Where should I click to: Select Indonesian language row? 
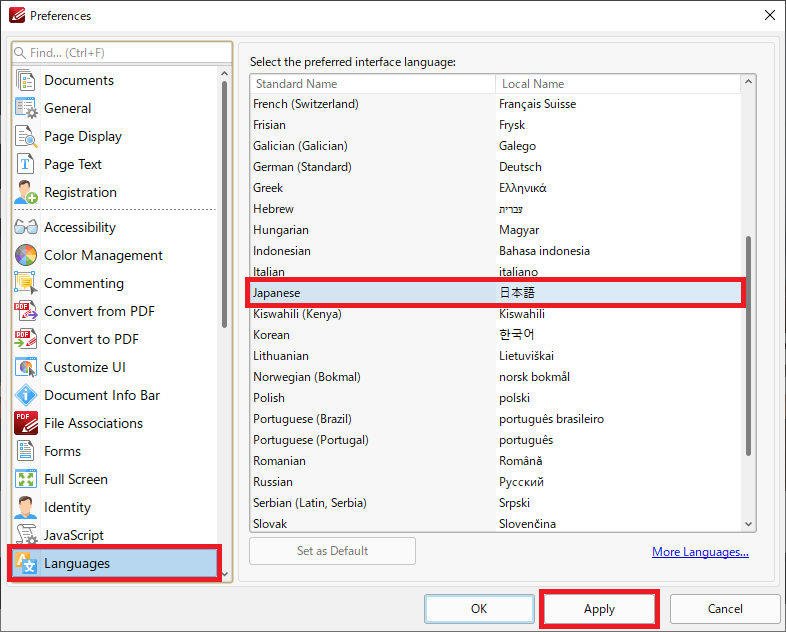click(495, 251)
